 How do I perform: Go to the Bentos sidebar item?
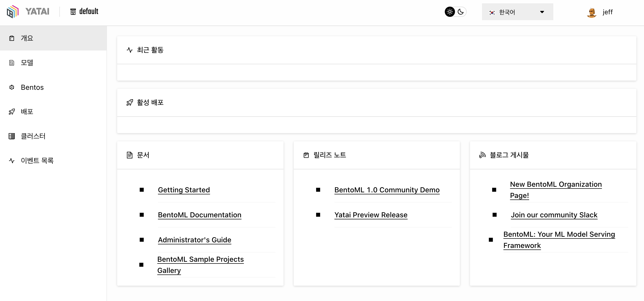[32, 87]
